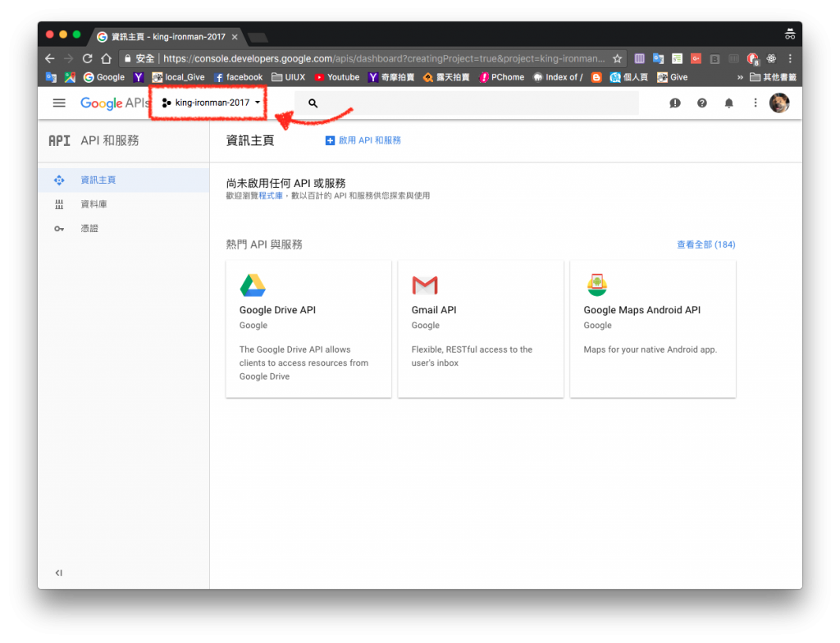Viewport: 840px width, 643px height.
Task: Click the Google Maps bookmark icon
Action: pyautogui.click(x=70, y=77)
